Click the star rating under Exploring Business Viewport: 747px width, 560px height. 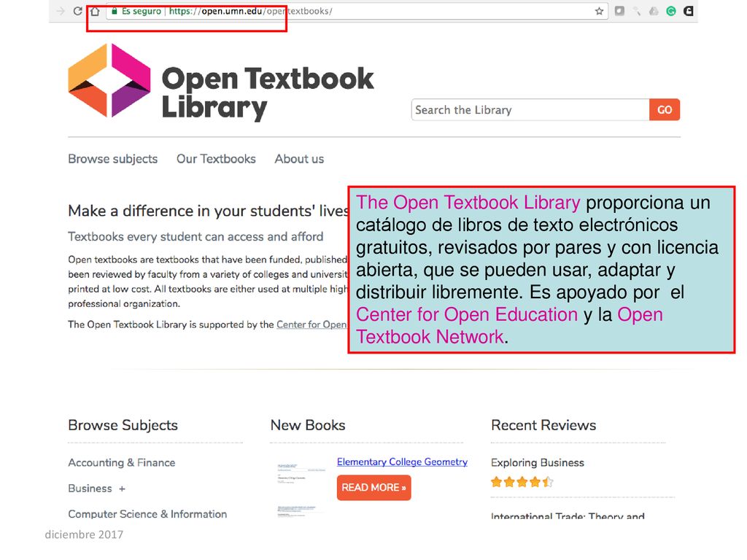pos(522,482)
